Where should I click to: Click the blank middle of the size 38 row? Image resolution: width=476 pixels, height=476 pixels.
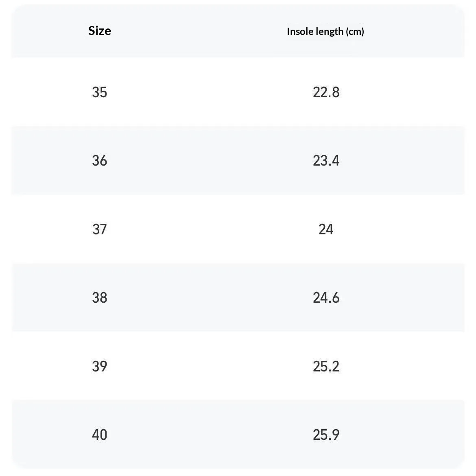coord(210,297)
